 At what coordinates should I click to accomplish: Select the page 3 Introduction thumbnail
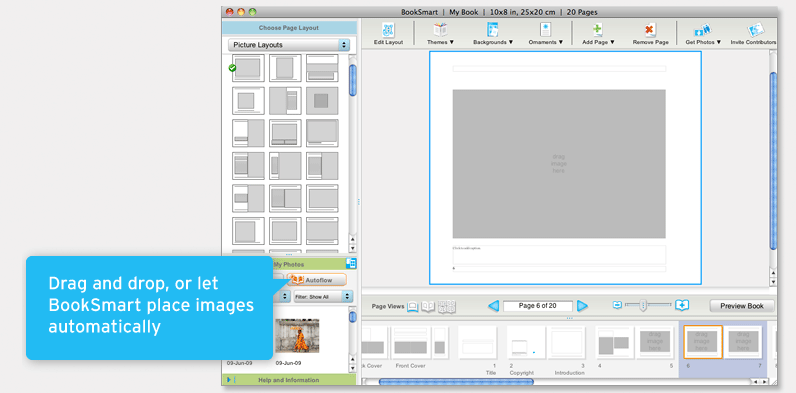click(x=566, y=343)
